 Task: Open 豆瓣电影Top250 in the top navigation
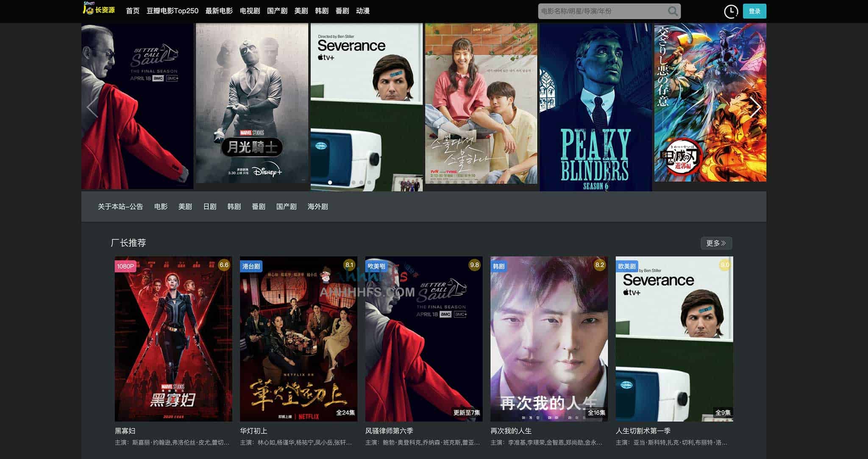click(x=172, y=11)
